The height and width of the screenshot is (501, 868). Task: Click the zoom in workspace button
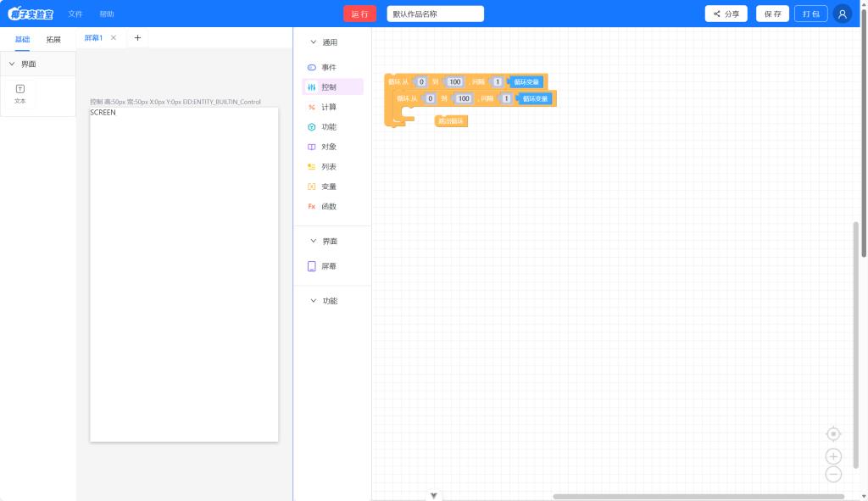point(833,457)
